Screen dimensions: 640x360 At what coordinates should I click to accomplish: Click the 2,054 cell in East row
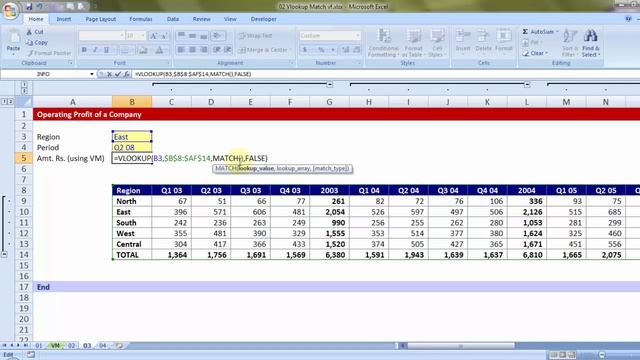tap(329, 212)
